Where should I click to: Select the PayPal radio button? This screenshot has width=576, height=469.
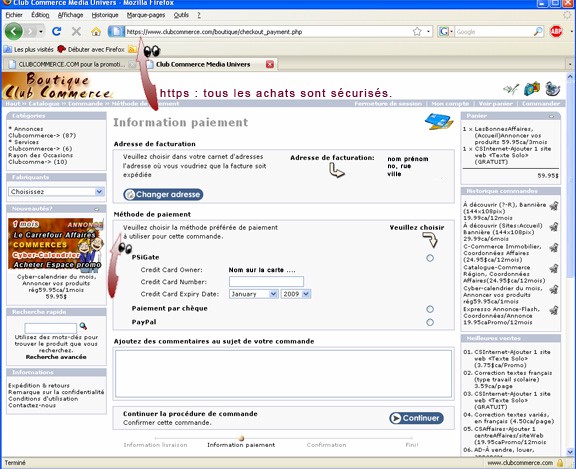(x=430, y=322)
